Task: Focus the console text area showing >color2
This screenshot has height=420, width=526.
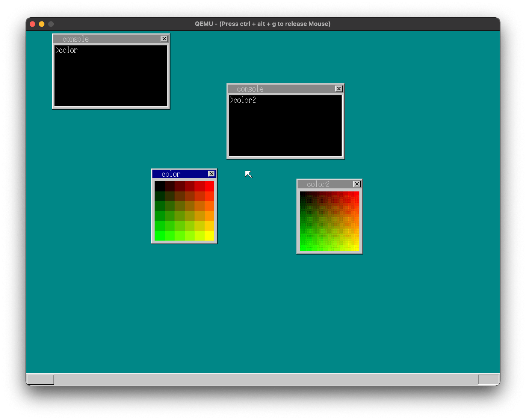Action: tap(286, 126)
